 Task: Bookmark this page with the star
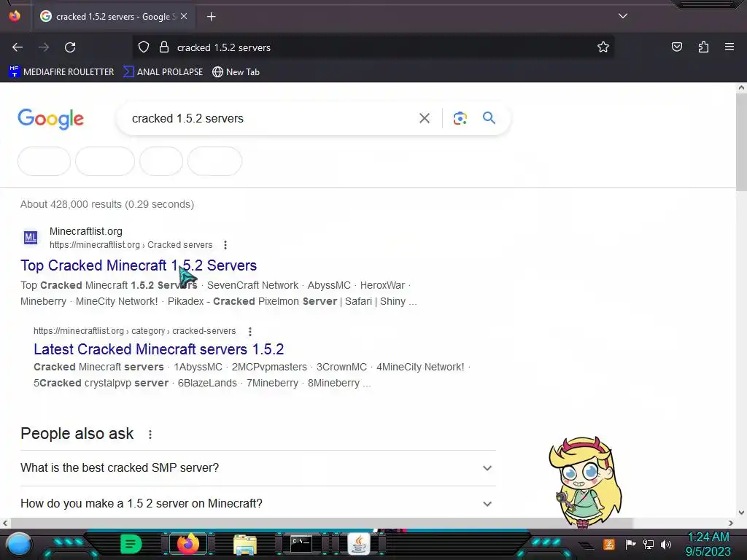click(603, 47)
